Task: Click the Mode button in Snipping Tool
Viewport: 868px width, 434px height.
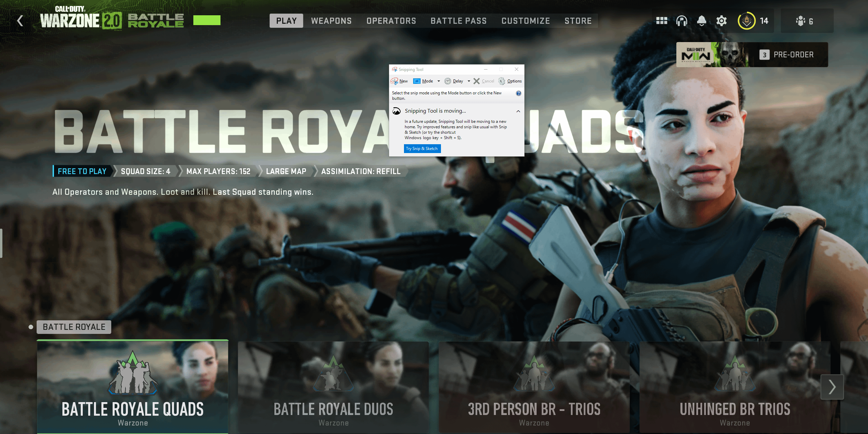Action: click(423, 81)
